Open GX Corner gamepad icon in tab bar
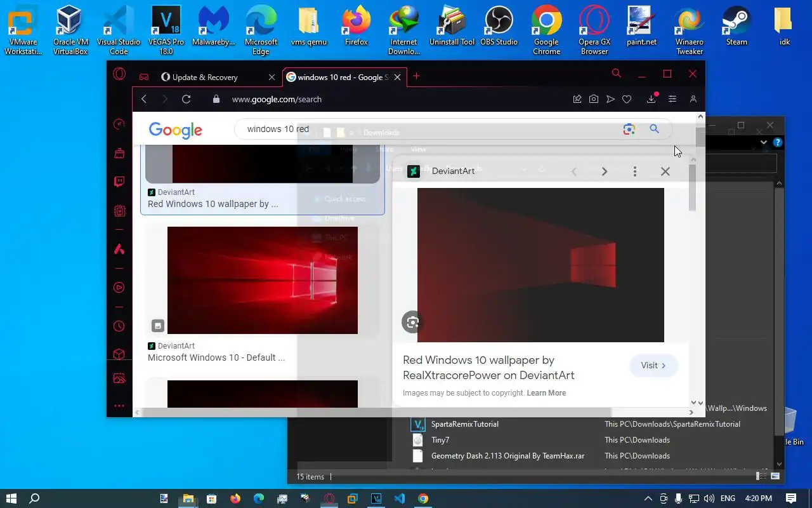This screenshot has width=812, height=508. tap(144, 77)
